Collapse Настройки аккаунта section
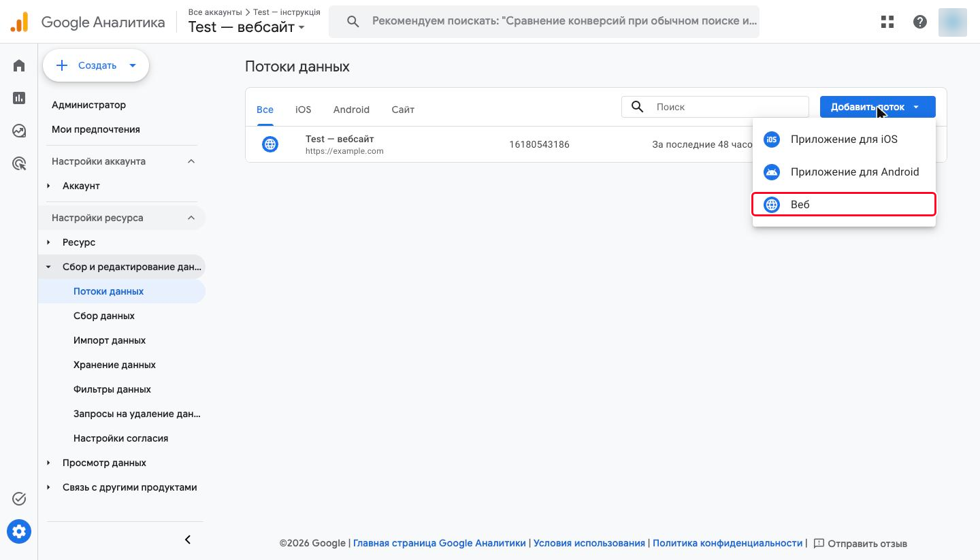This screenshot has height=560, width=980. tap(191, 161)
